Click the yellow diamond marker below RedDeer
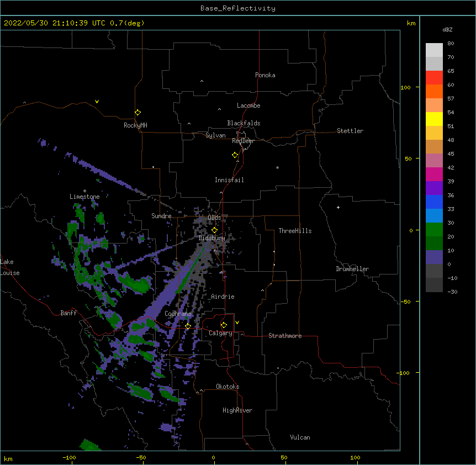 click(x=235, y=155)
